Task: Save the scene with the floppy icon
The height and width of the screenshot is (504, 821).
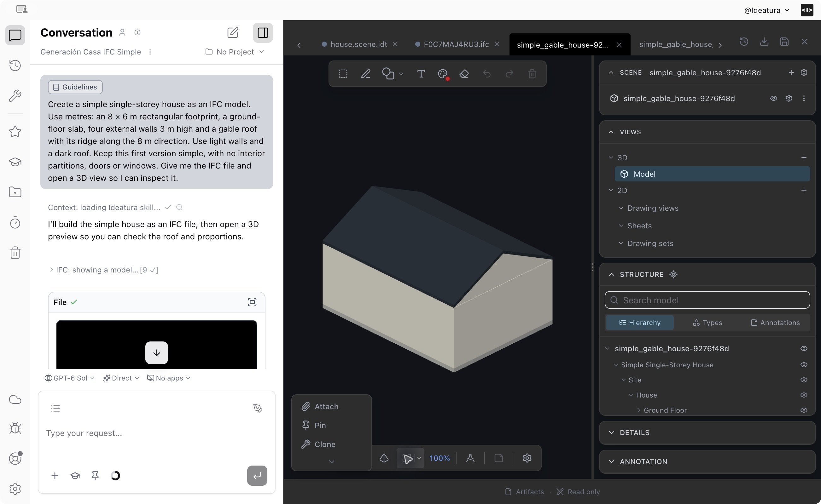Action: point(784,42)
